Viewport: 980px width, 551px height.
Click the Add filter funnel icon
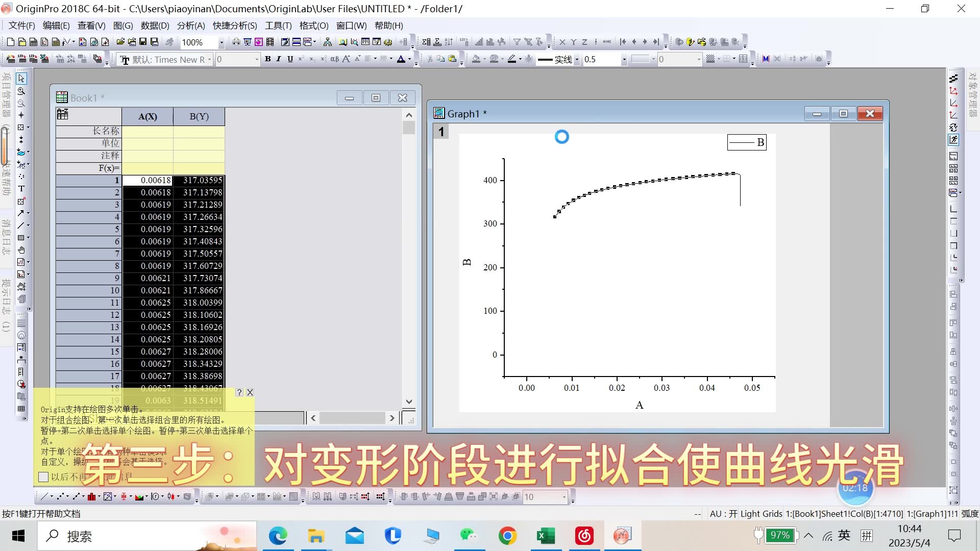click(517, 42)
